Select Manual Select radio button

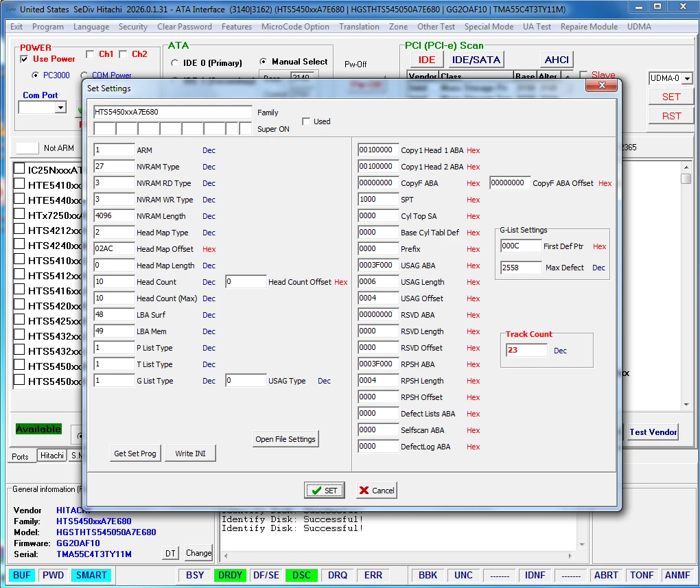pos(263,62)
